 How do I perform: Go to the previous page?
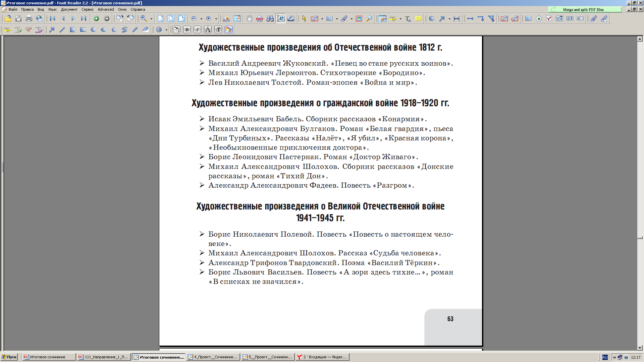(x=63, y=19)
